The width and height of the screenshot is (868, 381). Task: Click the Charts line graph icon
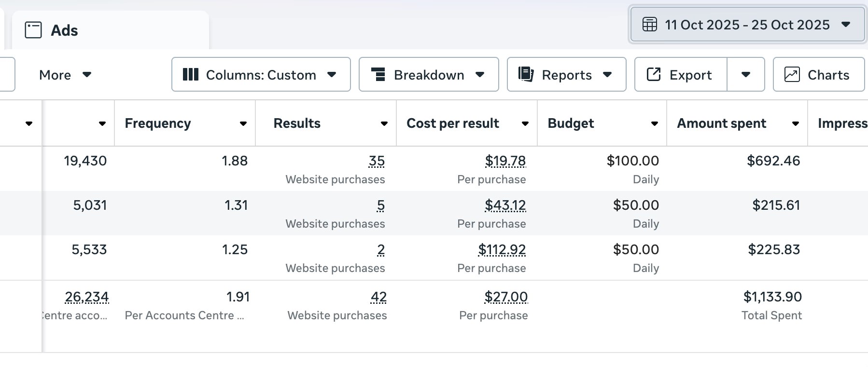792,74
